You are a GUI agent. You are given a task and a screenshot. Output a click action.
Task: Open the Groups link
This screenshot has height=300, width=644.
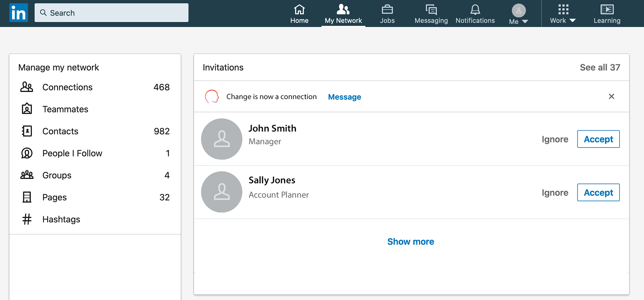pyautogui.click(x=57, y=175)
